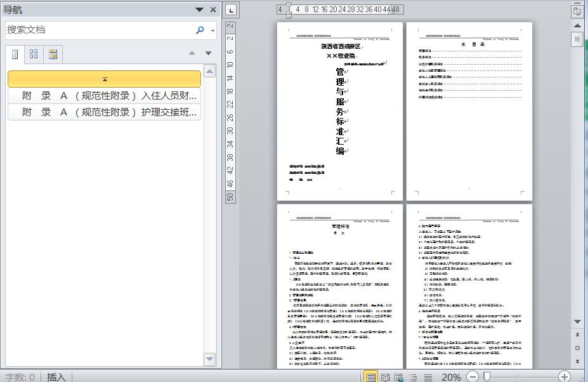This screenshot has height=382, width=588.
Task: Click in the 搜索文档 search field
Action: pyautogui.click(x=100, y=30)
